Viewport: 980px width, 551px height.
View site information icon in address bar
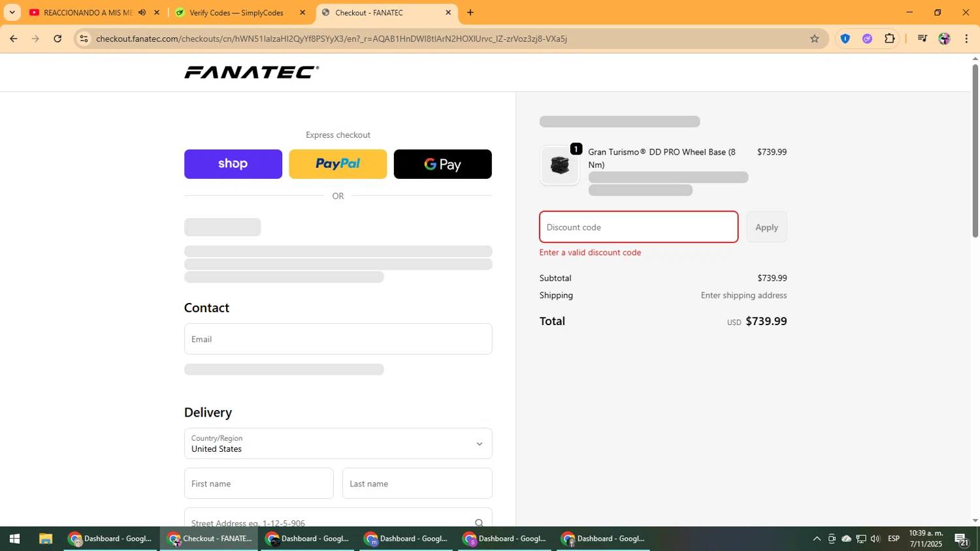(x=84, y=39)
